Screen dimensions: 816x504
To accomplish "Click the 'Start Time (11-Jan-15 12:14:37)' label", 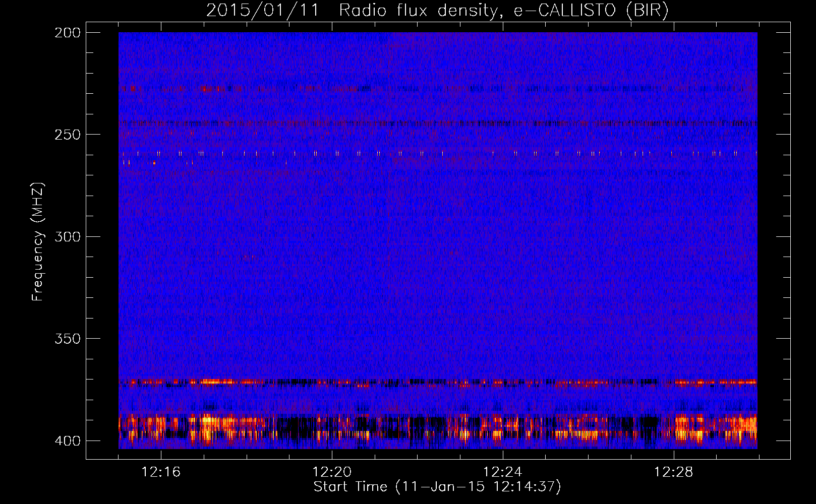I will [x=437, y=487].
